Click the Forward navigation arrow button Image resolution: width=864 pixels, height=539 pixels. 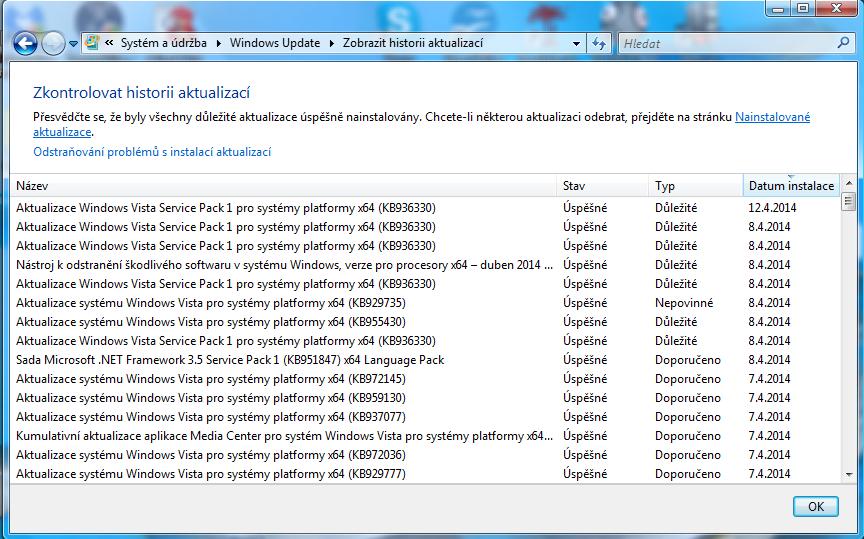pos(53,44)
